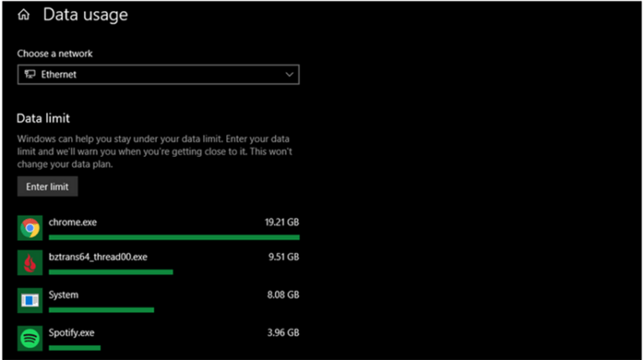Click the Spotify app icon

click(31, 337)
